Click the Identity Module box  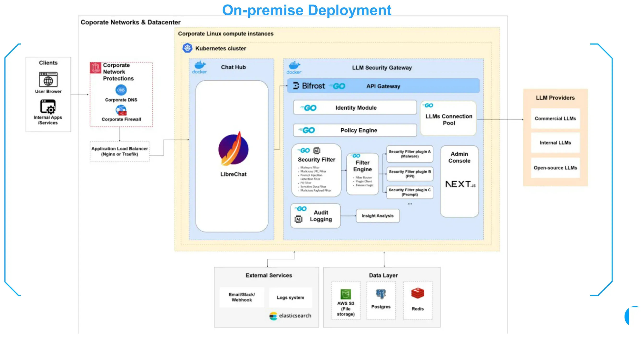pyautogui.click(x=355, y=107)
